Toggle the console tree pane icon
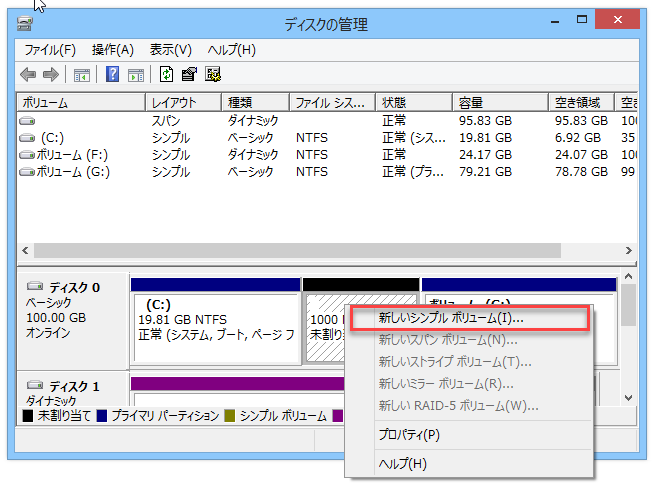653x488 pixels. coord(82,75)
